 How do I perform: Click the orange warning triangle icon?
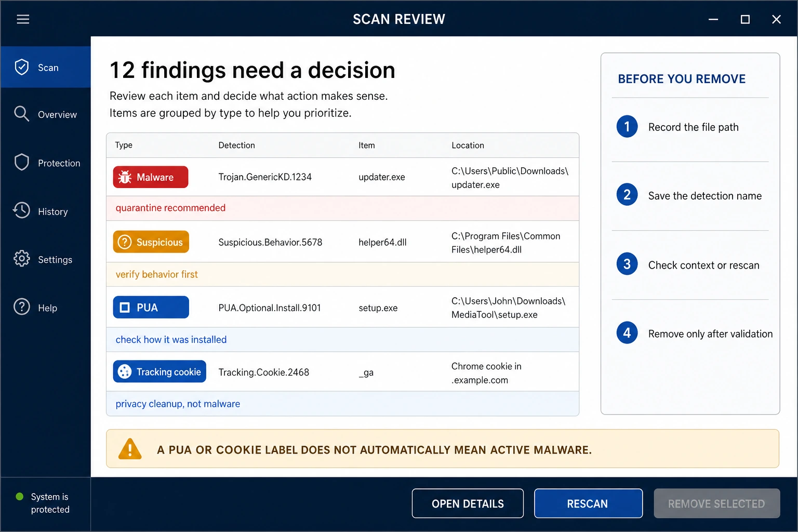(130, 448)
